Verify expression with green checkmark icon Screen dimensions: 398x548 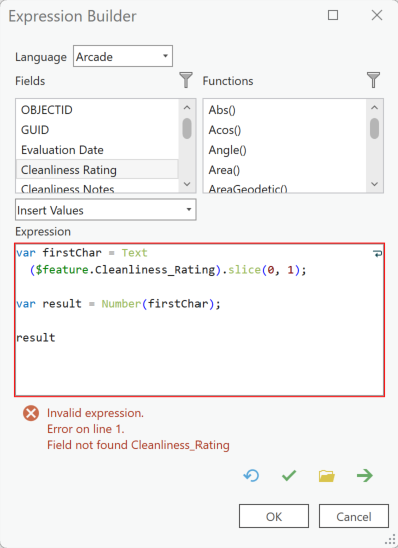click(289, 476)
